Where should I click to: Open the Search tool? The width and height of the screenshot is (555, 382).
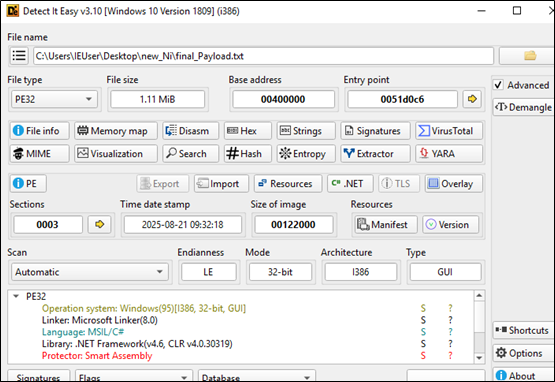point(190,154)
